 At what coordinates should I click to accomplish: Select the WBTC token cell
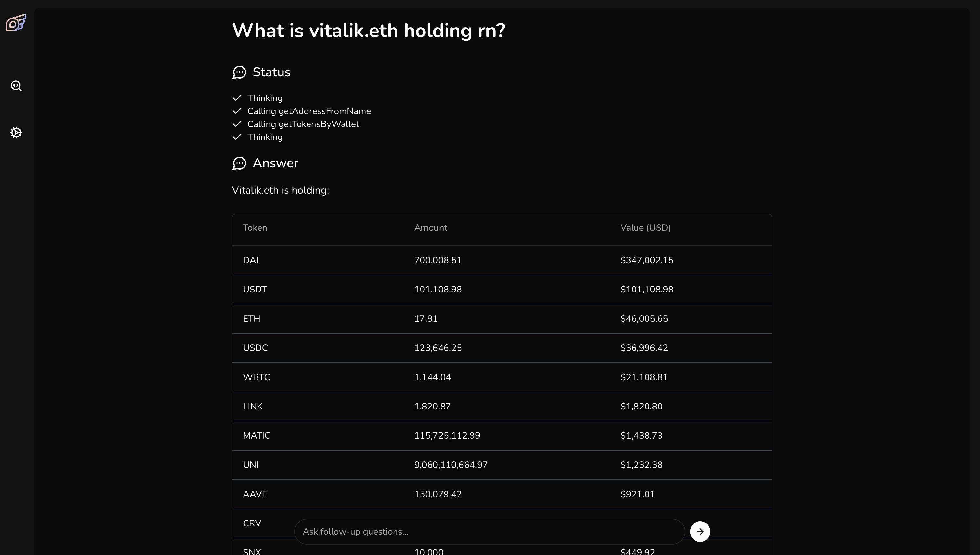256,377
